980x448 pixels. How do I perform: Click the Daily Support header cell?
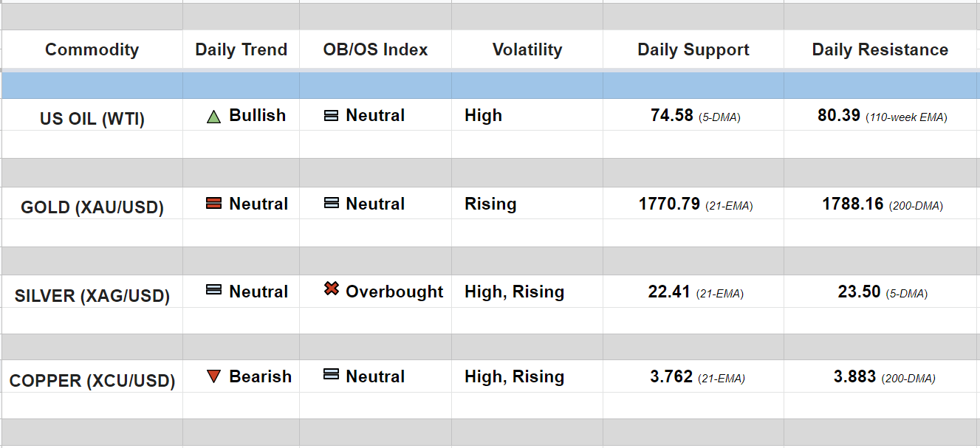pos(693,49)
